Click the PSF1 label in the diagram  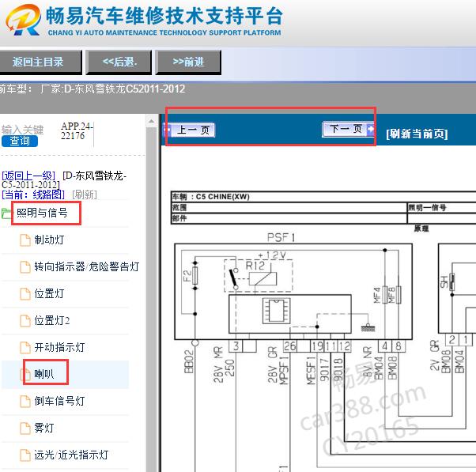coord(281,237)
